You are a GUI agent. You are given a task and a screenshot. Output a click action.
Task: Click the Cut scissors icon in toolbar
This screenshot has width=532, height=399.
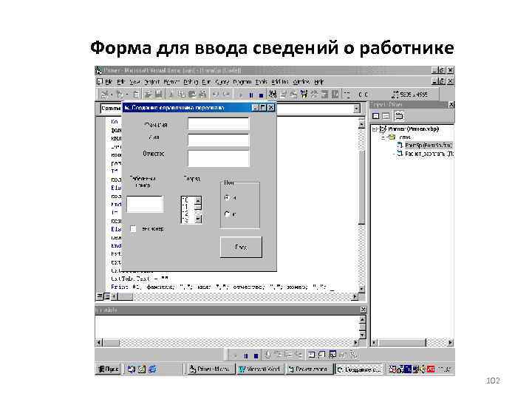coord(171,95)
